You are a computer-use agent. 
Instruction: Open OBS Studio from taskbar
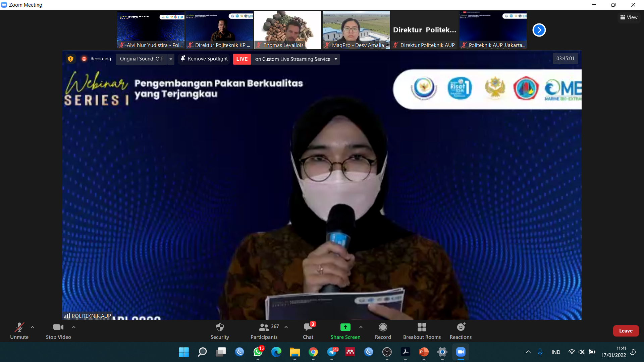pyautogui.click(x=387, y=352)
